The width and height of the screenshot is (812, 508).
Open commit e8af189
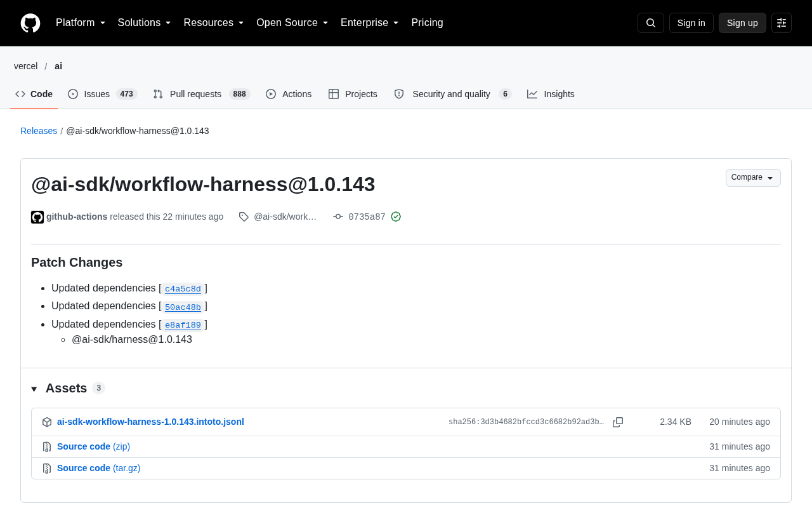tap(183, 325)
